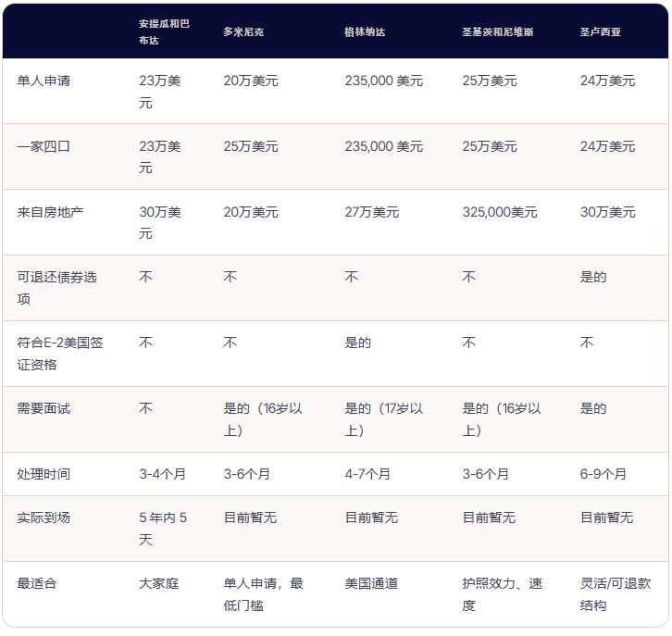Screen dimensions: 672x636
Task: Click the '6-9个月' processing time
Action: 604,474
